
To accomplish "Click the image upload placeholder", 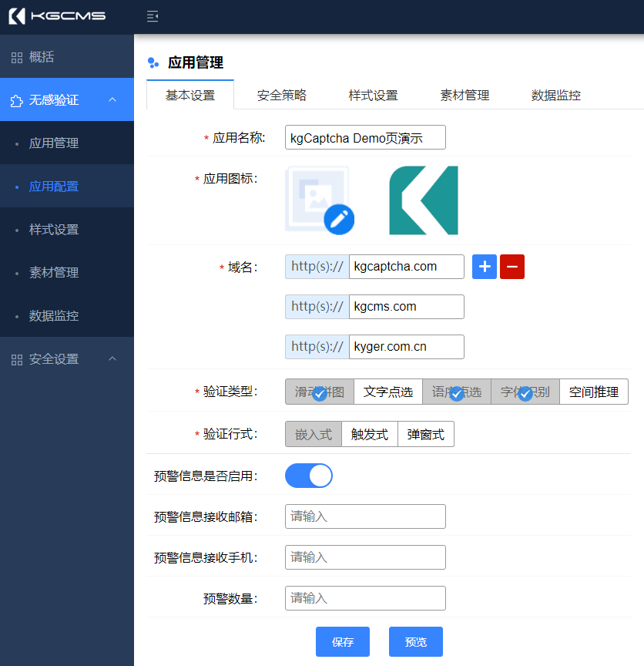I will [x=317, y=198].
